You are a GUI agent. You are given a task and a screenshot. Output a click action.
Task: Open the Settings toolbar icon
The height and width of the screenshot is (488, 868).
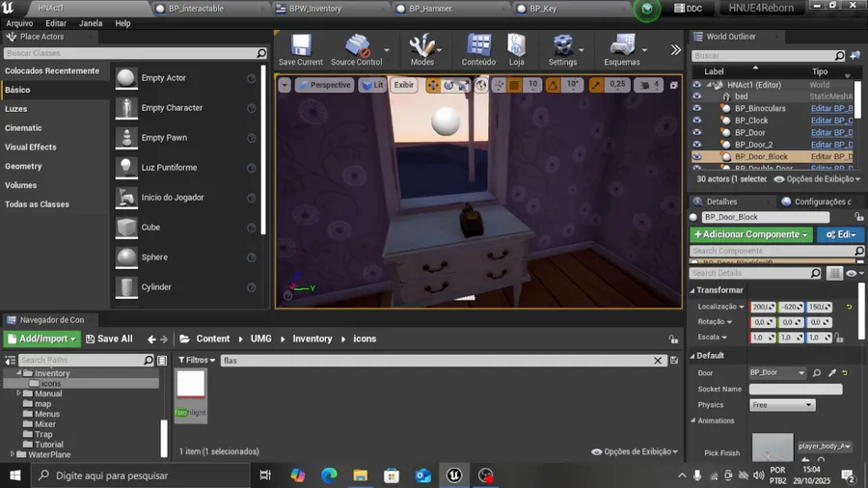[562, 45]
